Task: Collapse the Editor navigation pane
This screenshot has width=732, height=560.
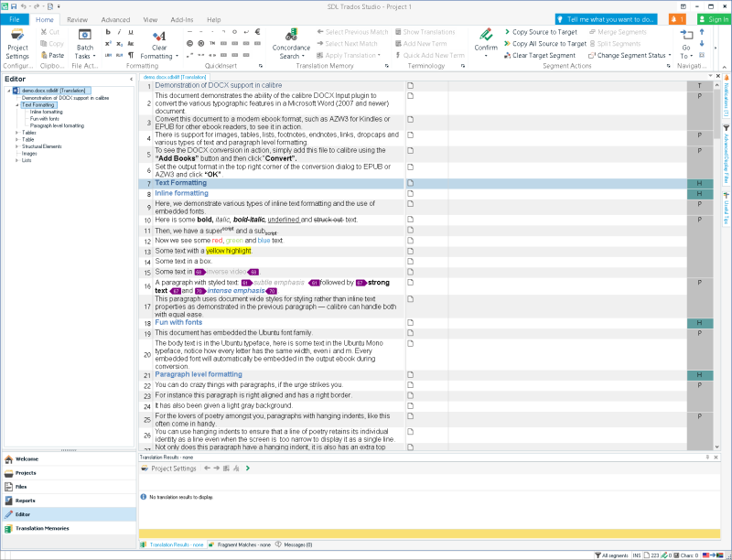Action: 131,80
